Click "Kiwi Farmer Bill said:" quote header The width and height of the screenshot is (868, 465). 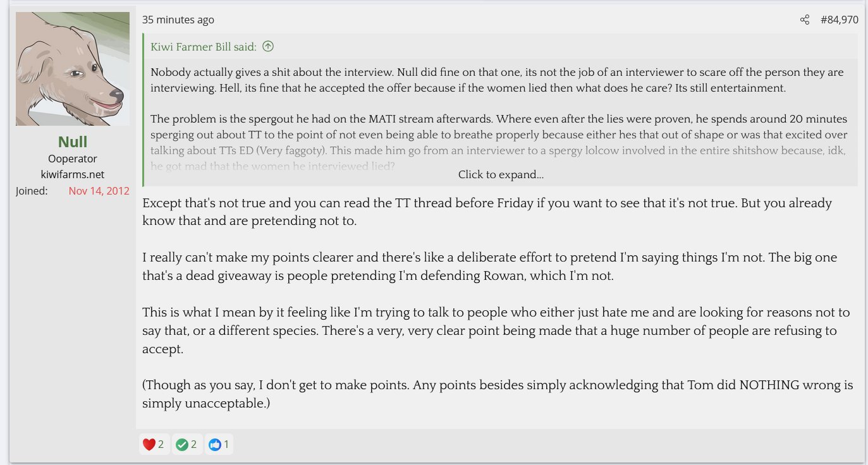pos(204,47)
